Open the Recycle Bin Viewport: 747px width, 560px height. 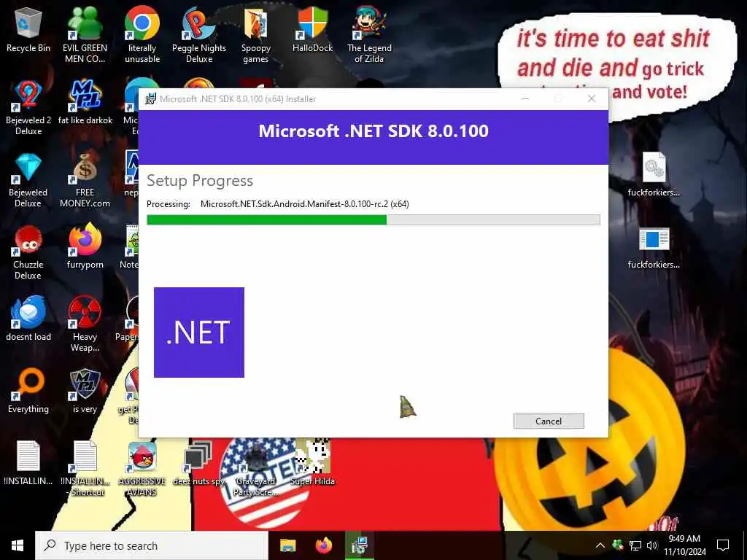[28, 29]
